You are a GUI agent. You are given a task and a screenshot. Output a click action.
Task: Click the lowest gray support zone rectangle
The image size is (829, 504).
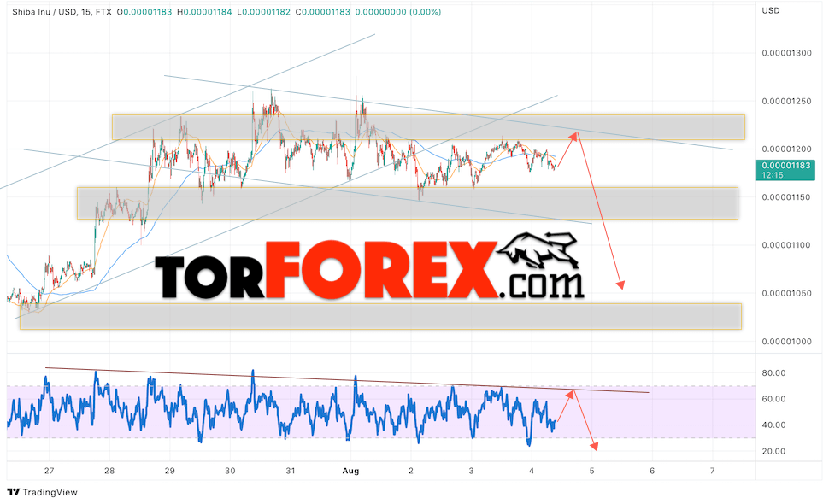(380, 316)
